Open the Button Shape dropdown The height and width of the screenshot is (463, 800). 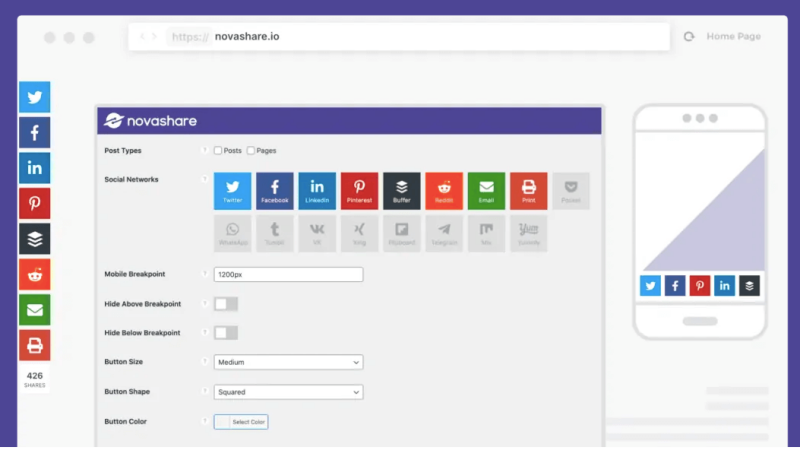pyautogui.click(x=289, y=392)
